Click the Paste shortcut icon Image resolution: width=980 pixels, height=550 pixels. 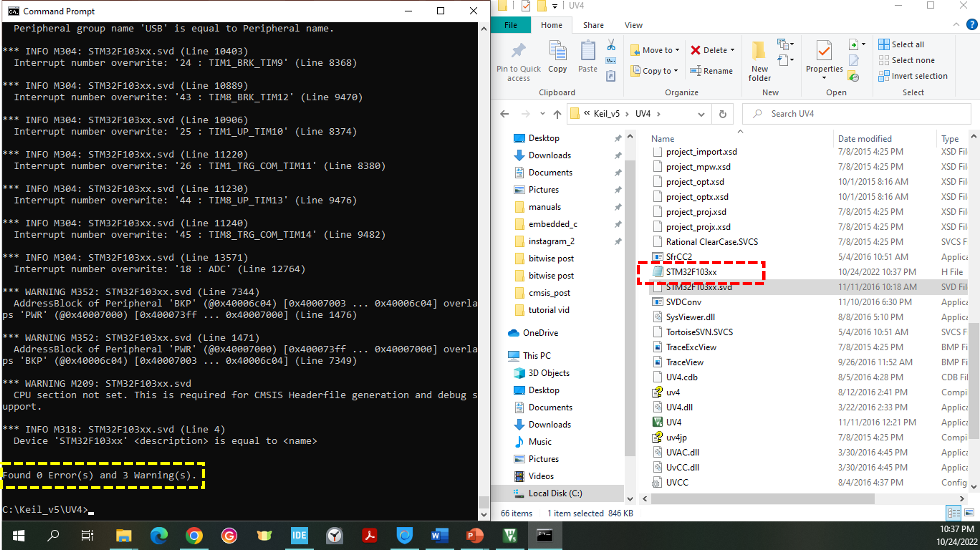click(611, 76)
